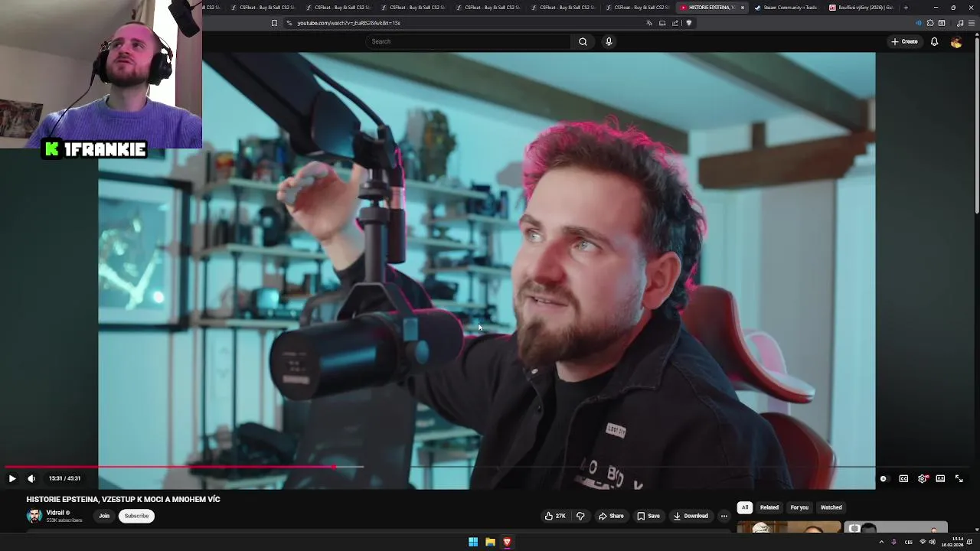980x551 pixels.
Task: Open the network icon in system tray
Action: click(922, 542)
